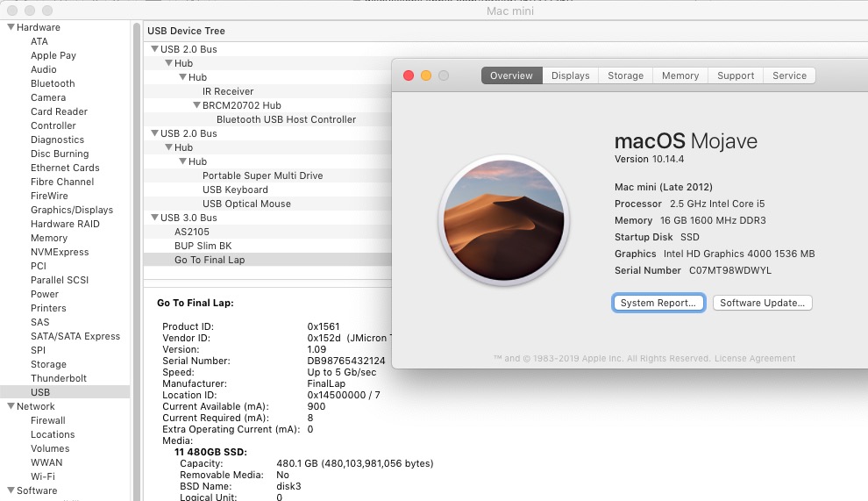
Task: Select Controller in the sidebar
Action: point(53,125)
